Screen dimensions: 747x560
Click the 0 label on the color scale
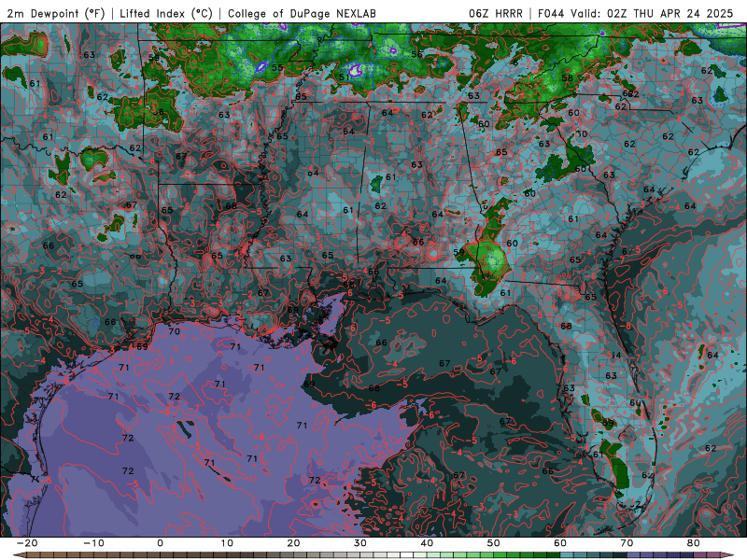tap(160, 543)
